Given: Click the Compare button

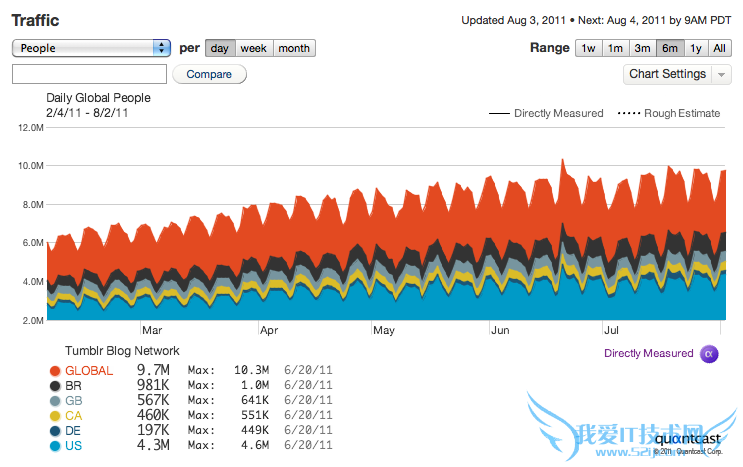Looking at the screenshot, I should click(209, 74).
